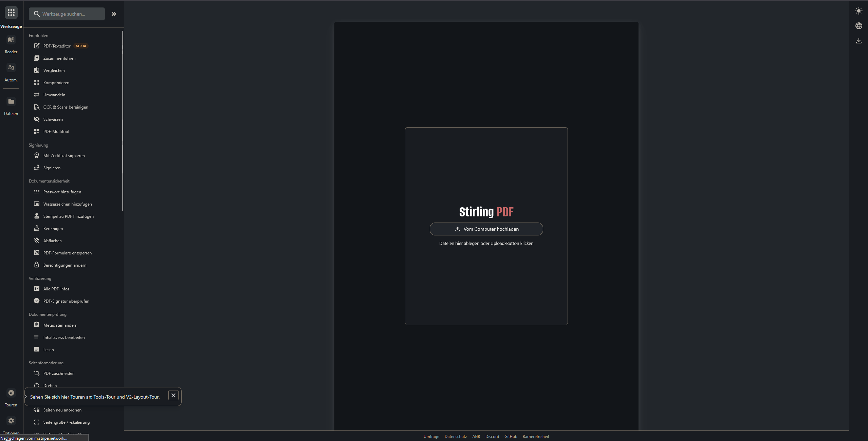Viewport: 868px width, 441px height.
Task: Choose Wasserzeichen hinzufügen tool
Action: (x=68, y=204)
